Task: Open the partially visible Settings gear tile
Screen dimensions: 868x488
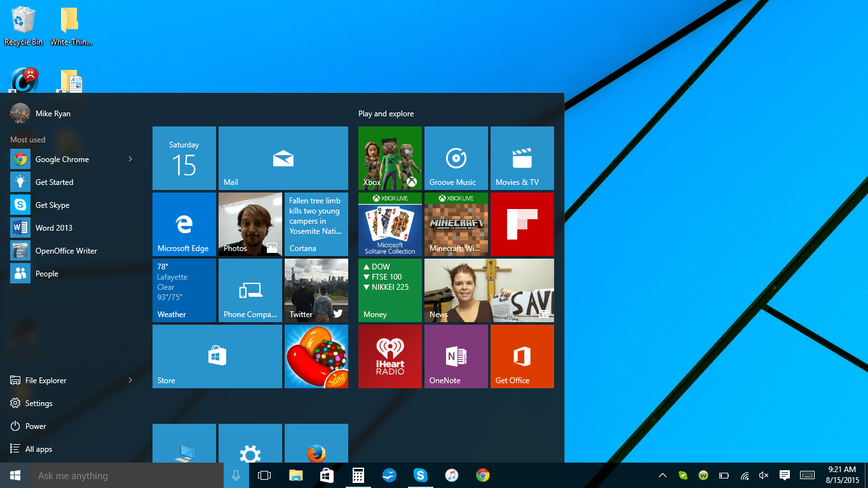Action: [x=250, y=443]
